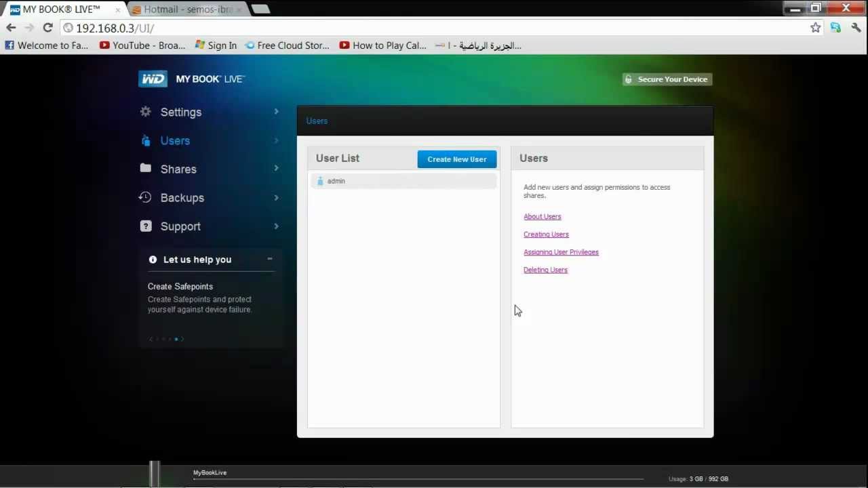Open the Sign In bookmark

pos(216,45)
